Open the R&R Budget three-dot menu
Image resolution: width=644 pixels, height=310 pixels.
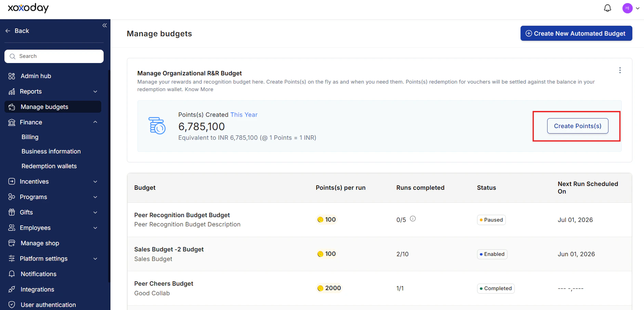tap(620, 70)
